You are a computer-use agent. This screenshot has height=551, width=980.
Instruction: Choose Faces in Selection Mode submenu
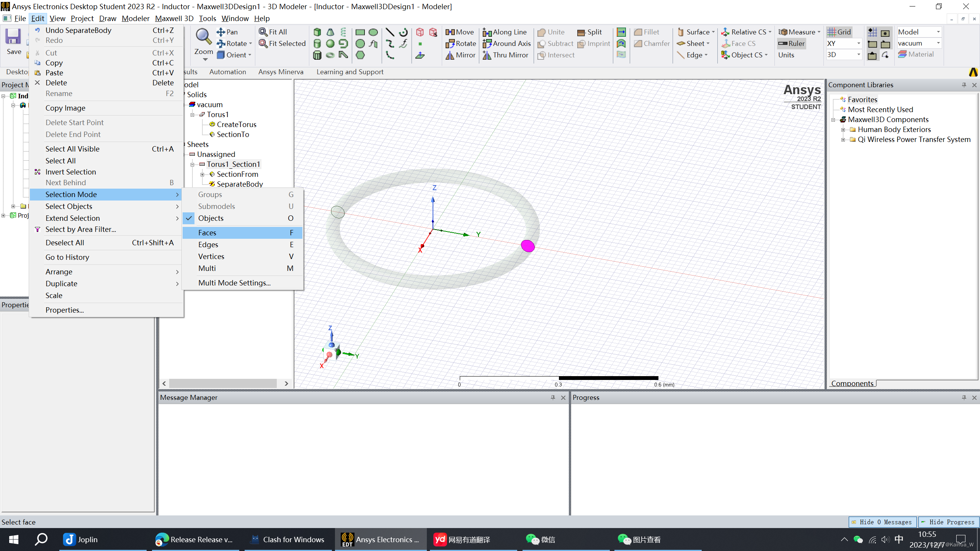[x=207, y=233]
